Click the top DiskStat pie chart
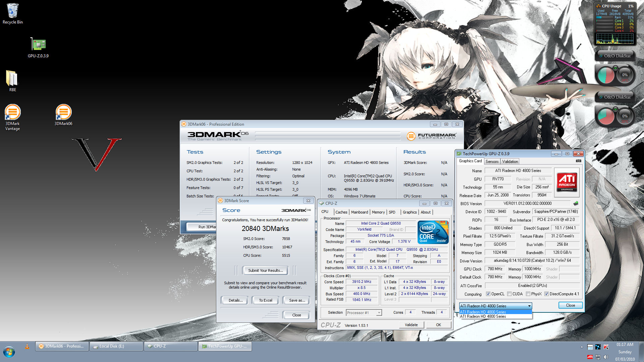644x362 pixels. pyautogui.click(x=606, y=75)
